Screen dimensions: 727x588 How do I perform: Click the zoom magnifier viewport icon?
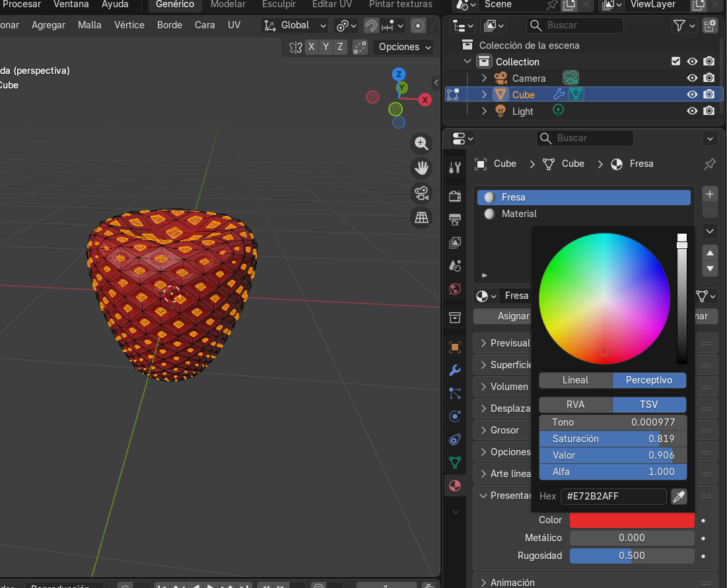pos(421,143)
